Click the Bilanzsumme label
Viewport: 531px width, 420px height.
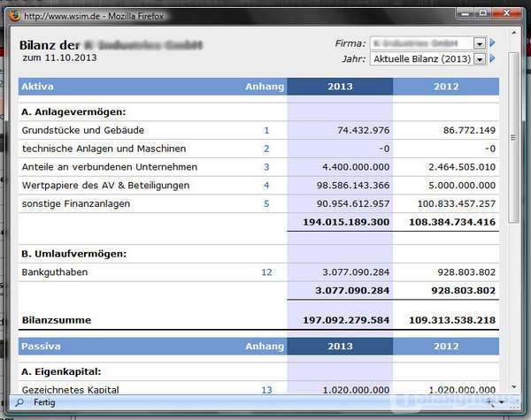point(57,320)
